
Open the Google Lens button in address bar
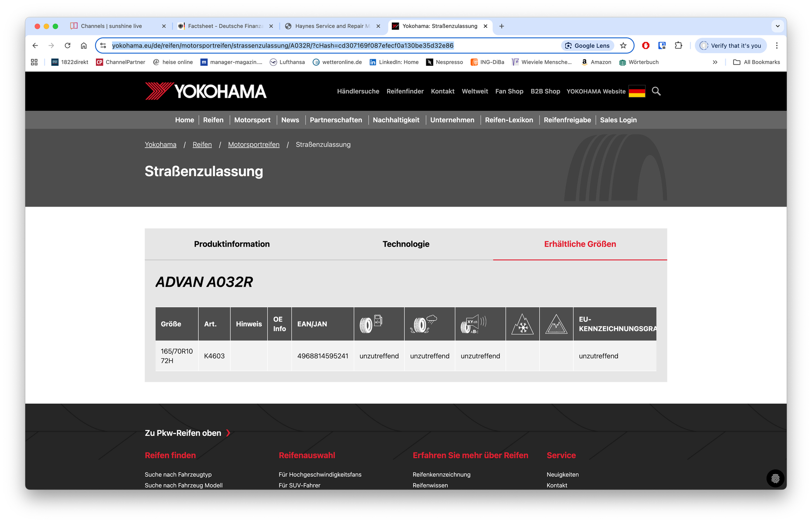(x=588, y=45)
